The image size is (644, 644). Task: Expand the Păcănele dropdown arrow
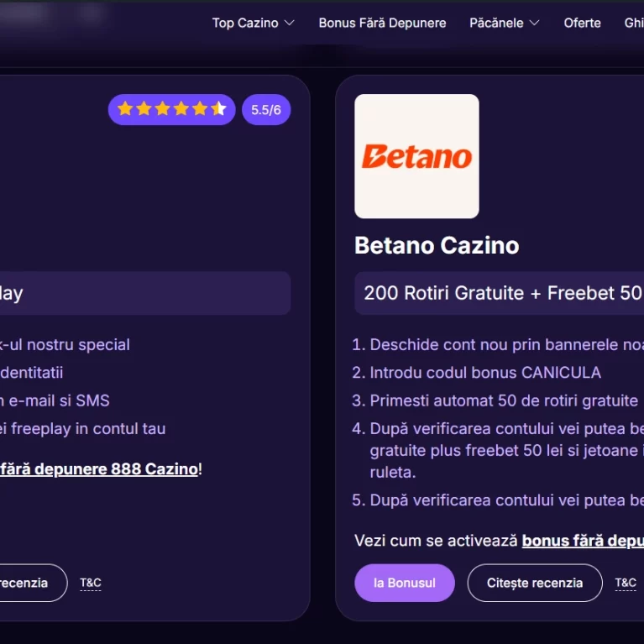pos(534,23)
